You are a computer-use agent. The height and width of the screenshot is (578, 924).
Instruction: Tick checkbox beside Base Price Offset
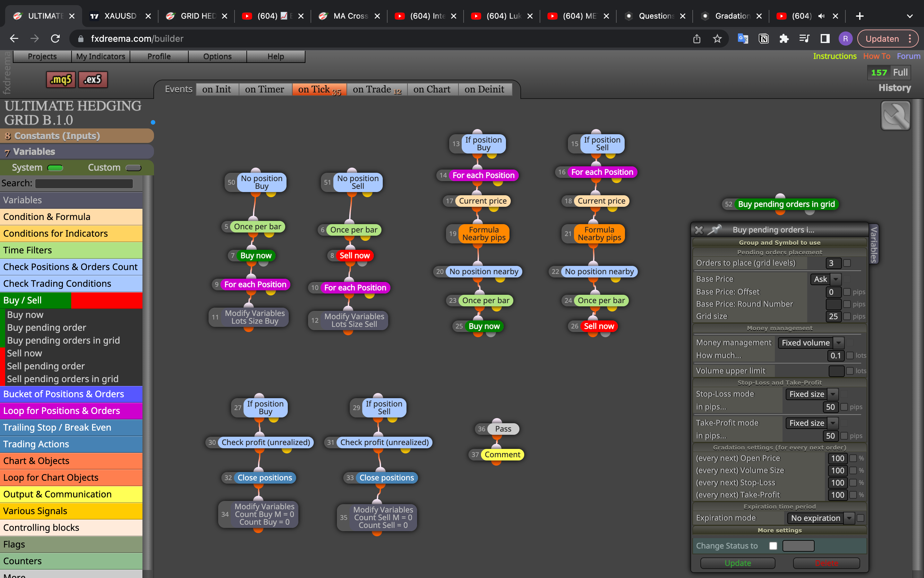pyautogui.click(x=847, y=292)
